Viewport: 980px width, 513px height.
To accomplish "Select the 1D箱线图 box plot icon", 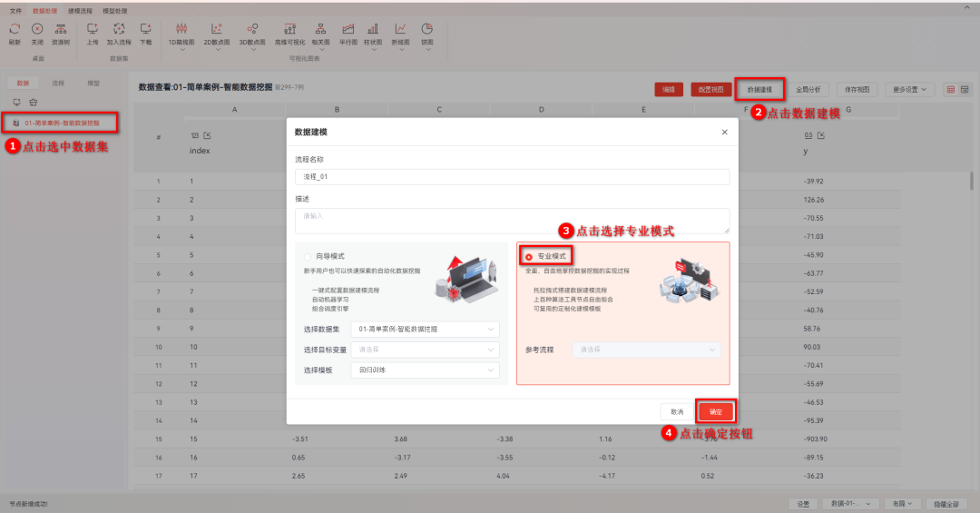I will click(181, 29).
